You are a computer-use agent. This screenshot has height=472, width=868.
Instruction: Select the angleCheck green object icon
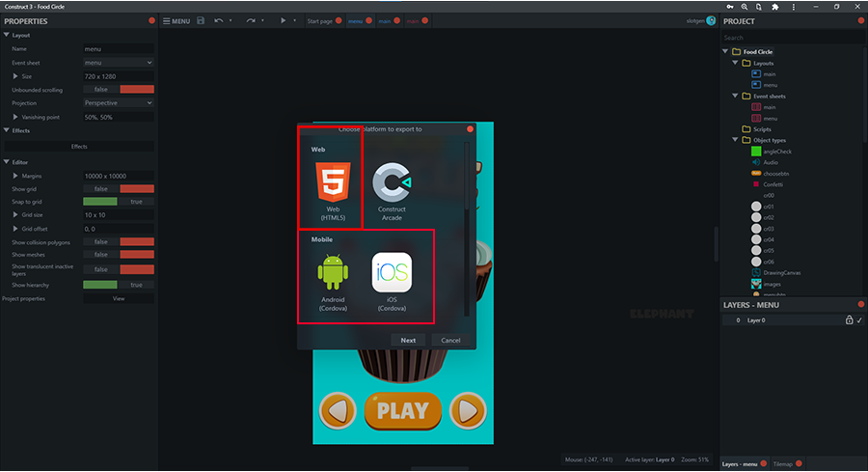(756, 152)
